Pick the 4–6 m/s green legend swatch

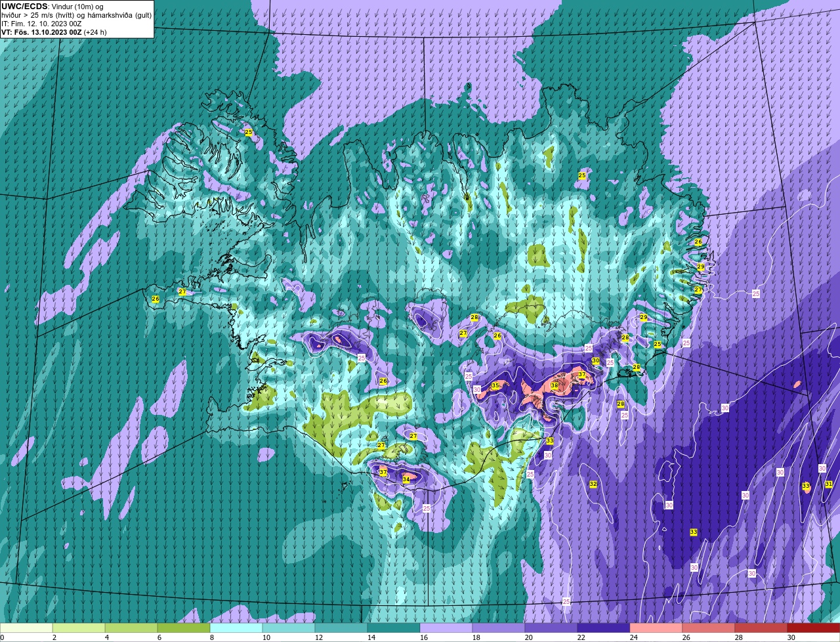coord(131,628)
